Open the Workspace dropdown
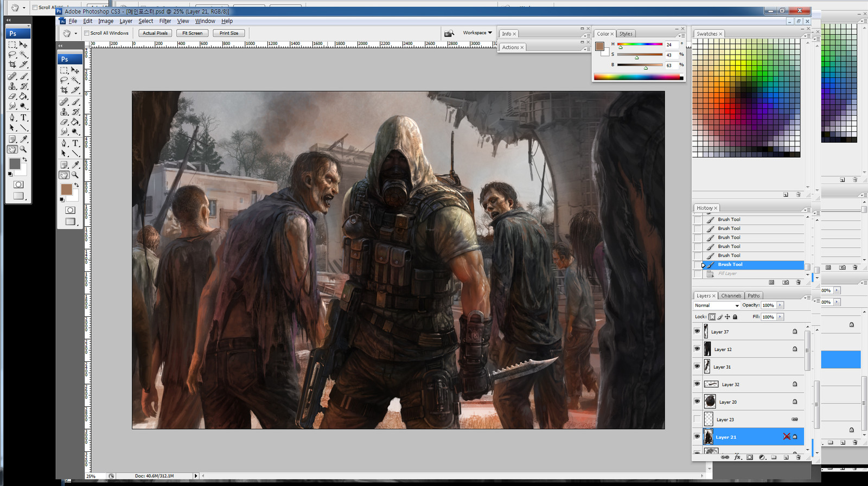The width and height of the screenshot is (868, 486). 477,33
